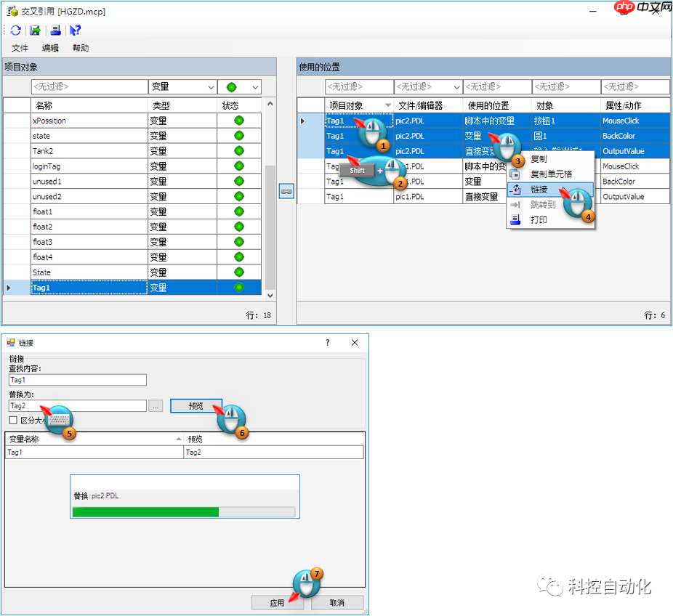Click the refresh icon in the toolbar
The height and width of the screenshot is (616, 673).
pyautogui.click(x=15, y=29)
